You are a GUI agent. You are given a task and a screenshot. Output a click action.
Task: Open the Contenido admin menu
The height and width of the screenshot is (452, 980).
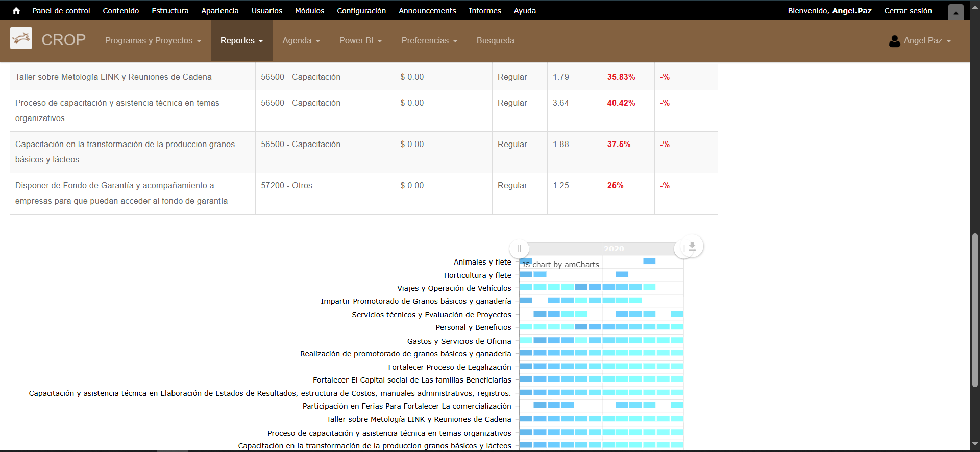click(120, 11)
